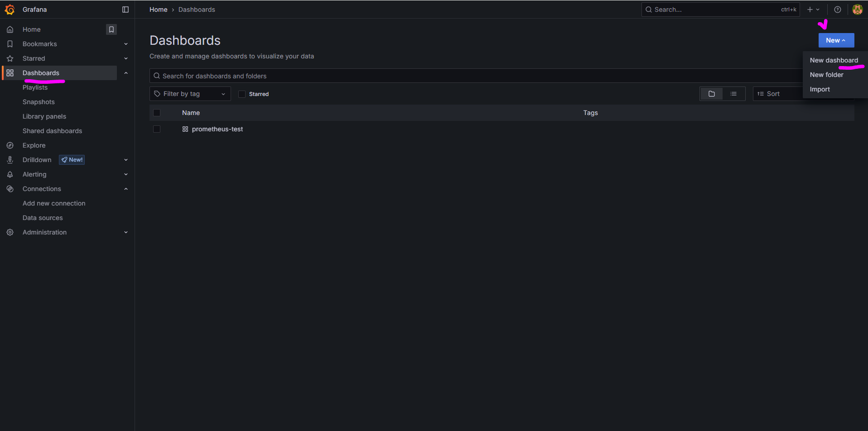This screenshot has width=868, height=431.
Task: Expand the Alerting section chevron
Action: pos(126,174)
